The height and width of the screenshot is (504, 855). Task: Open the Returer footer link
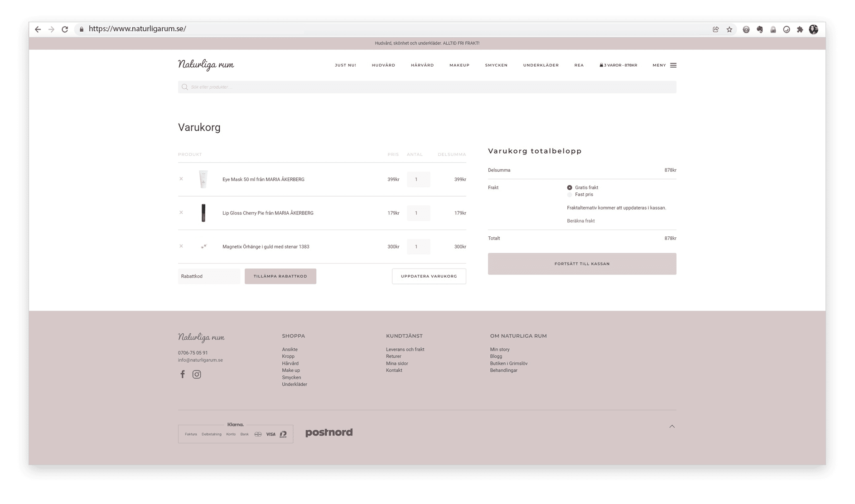click(394, 356)
